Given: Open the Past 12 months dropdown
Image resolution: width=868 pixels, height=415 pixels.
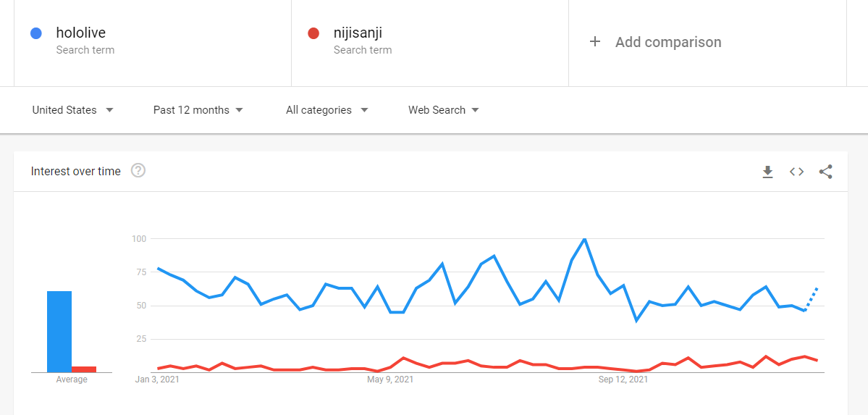Looking at the screenshot, I should [x=198, y=110].
